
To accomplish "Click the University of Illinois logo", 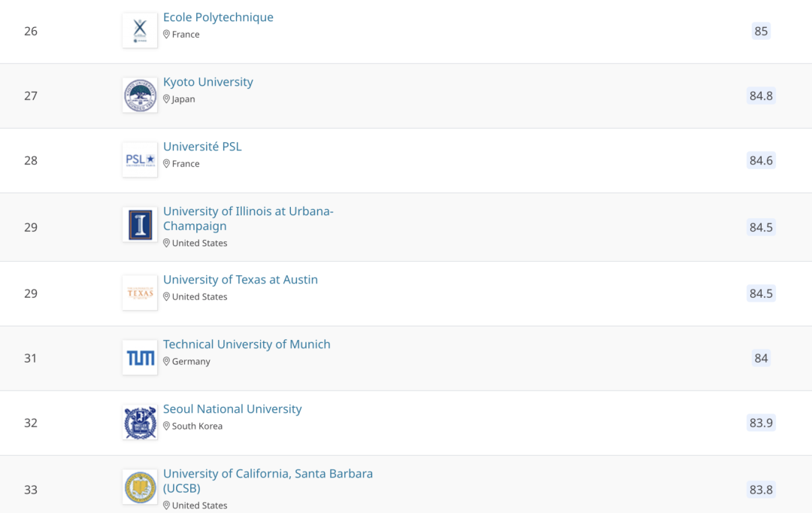I will (x=140, y=225).
